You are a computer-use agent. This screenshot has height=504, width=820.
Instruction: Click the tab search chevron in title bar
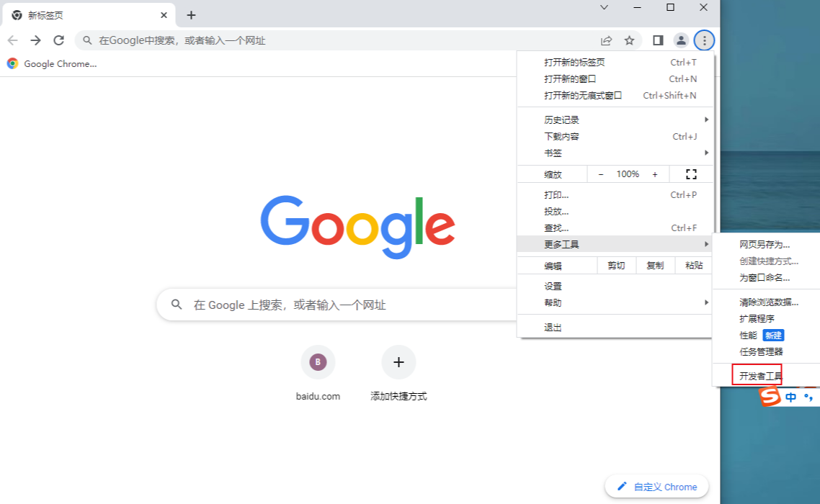[604, 7]
